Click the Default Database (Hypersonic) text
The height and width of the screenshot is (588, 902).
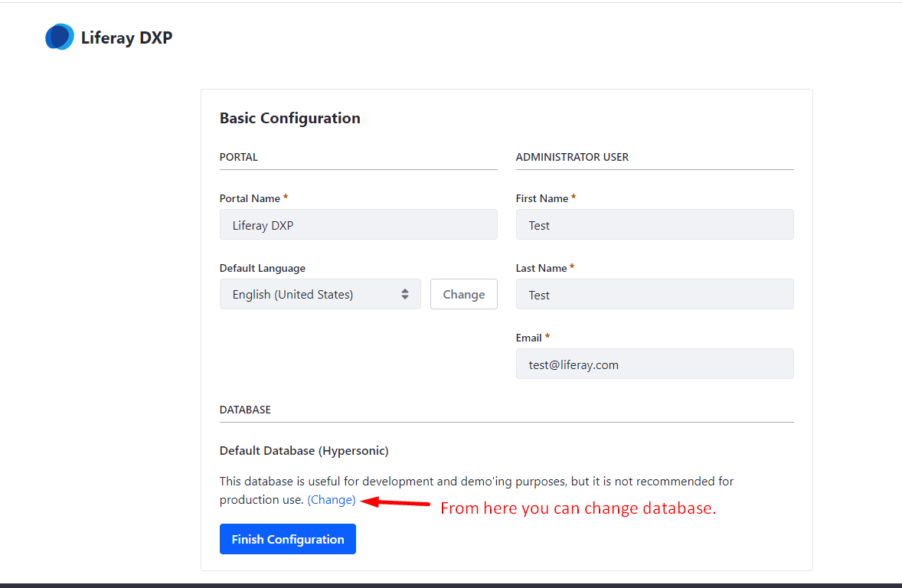point(304,451)
